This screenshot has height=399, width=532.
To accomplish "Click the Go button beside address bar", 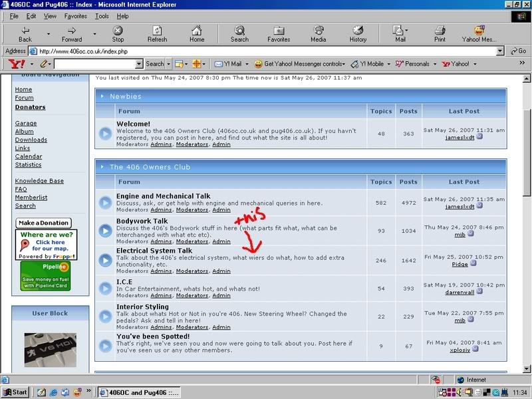I will coord(519,51).
